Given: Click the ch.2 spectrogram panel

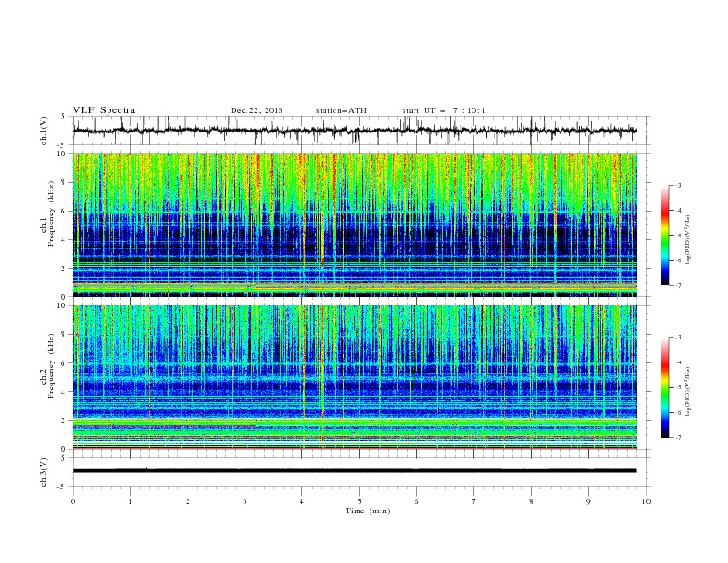Looking at the screenshot, I should coord(355,377).
